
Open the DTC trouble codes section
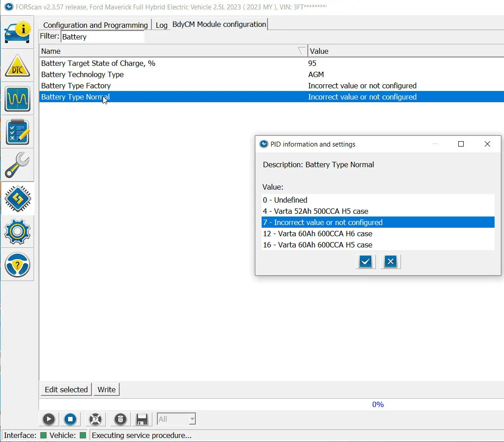click(17, 66)
